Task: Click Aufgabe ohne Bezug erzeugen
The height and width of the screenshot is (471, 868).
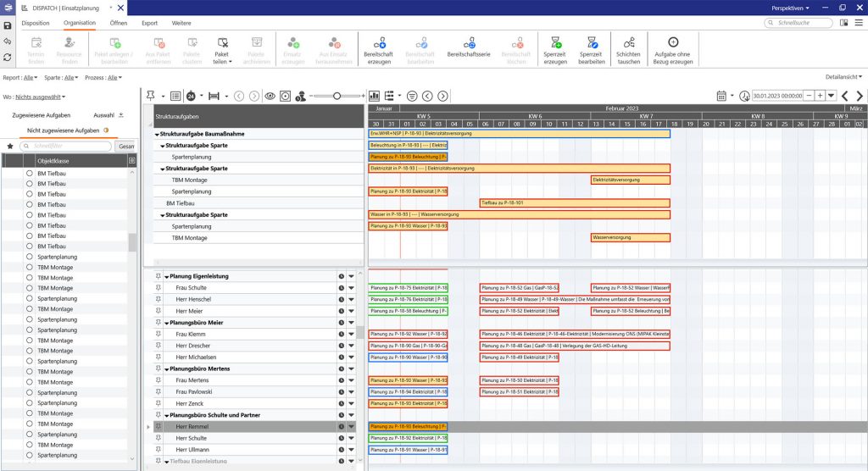Action: click(x=673, y=42)
